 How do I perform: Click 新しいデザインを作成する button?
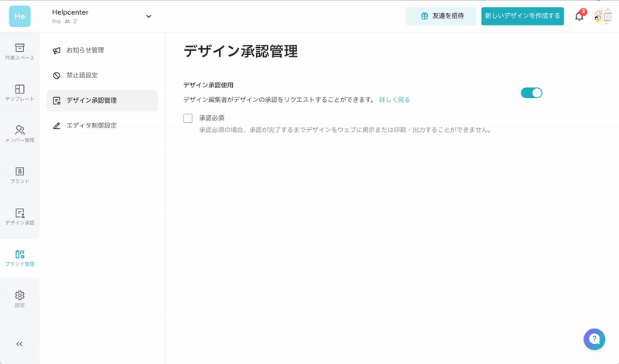click(522, 16)
